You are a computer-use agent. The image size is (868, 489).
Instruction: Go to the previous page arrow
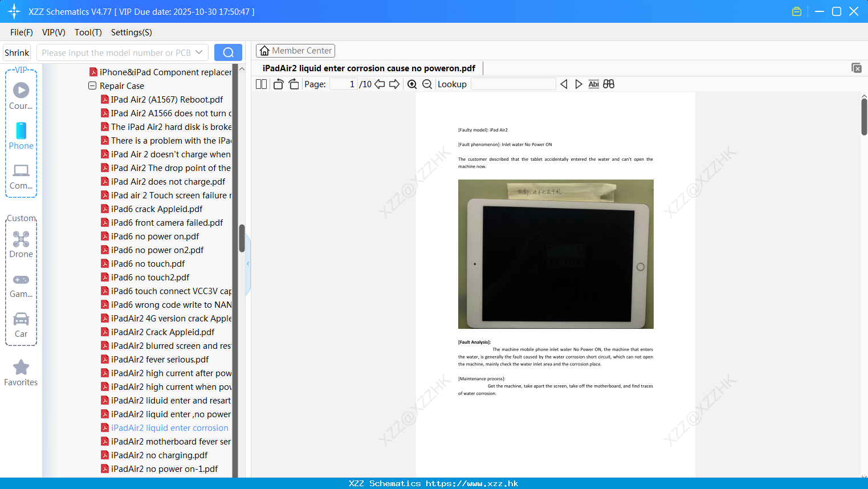click(x=380, y=84)
